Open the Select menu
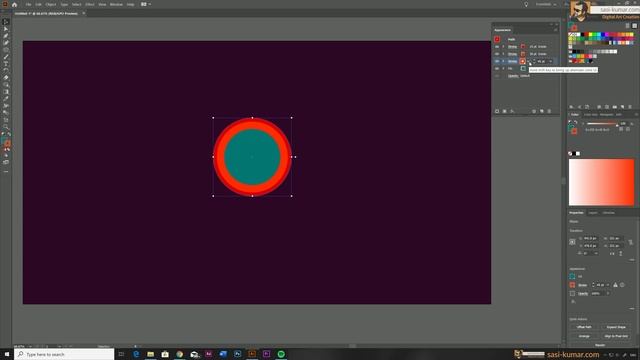This screenshot has height=360, width=640. pyautogui.click(x=76, y=4)
